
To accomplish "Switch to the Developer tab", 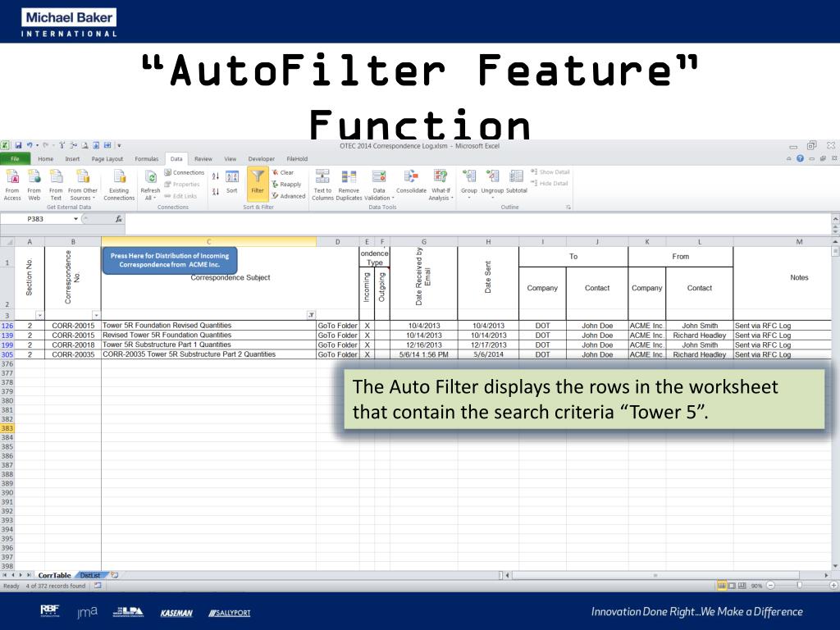I will tap(262, 159).
